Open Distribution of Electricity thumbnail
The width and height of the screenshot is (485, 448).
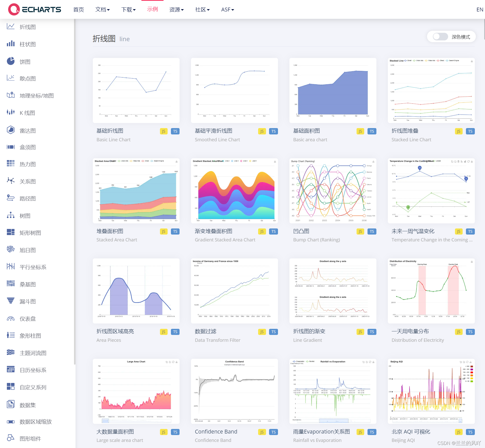click(431, 291)
